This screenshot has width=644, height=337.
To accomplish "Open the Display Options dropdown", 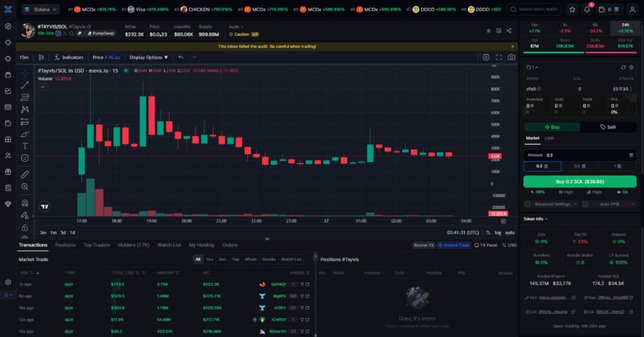I will [148, 57].
